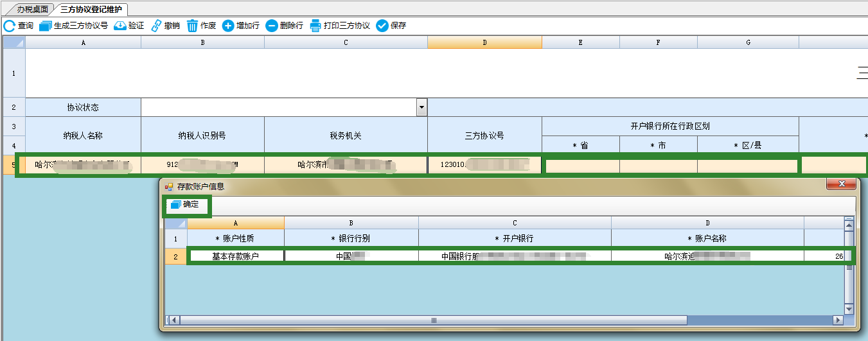
Task: Click the empty 省 cell in row 5
Action: point(581,166)
